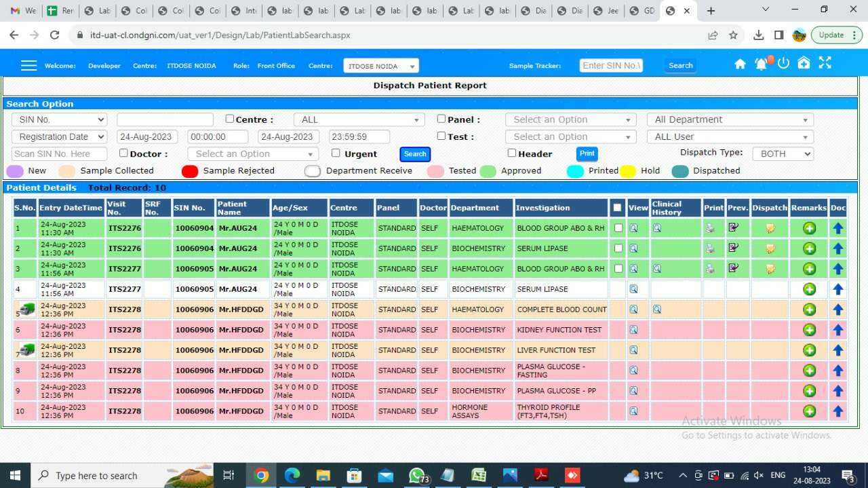Click the Print icon for BLOOD GROUP ABO & RH

[711, 228]
